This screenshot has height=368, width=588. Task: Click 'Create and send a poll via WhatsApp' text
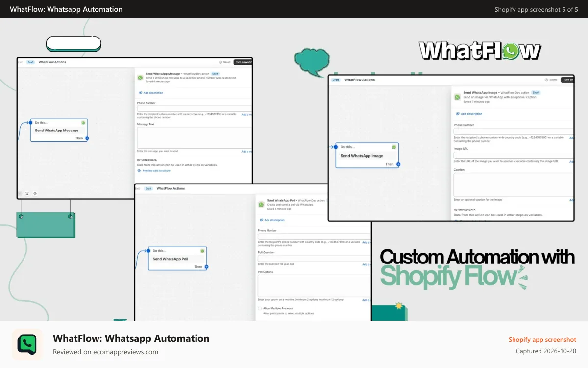290,205
